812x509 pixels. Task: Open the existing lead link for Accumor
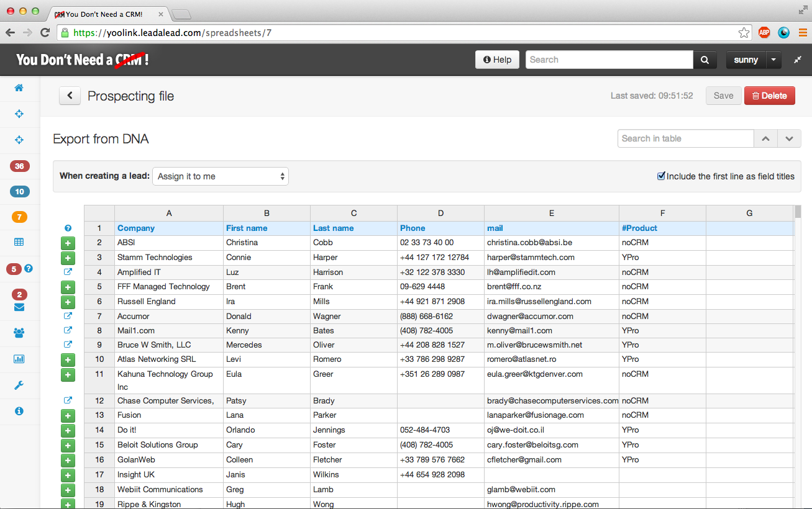(68, 316)
